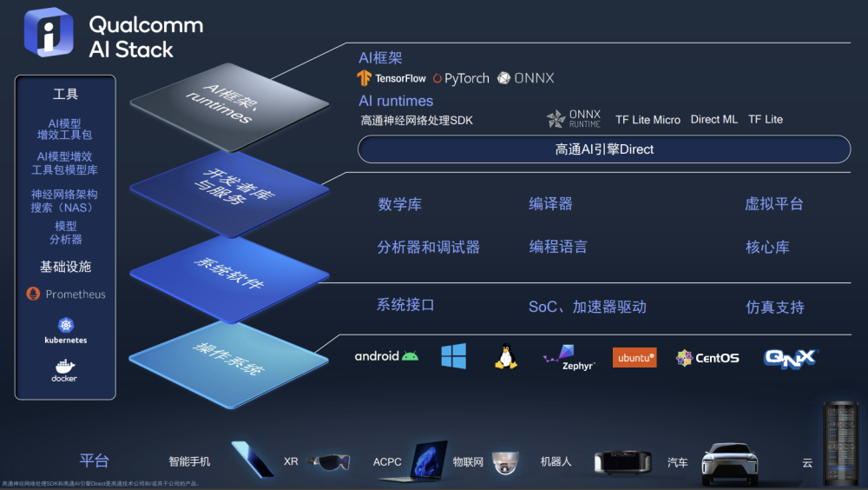Click the AI runtimes heading
This screenshot has width=868, height=490.
[x=396, y=101]
